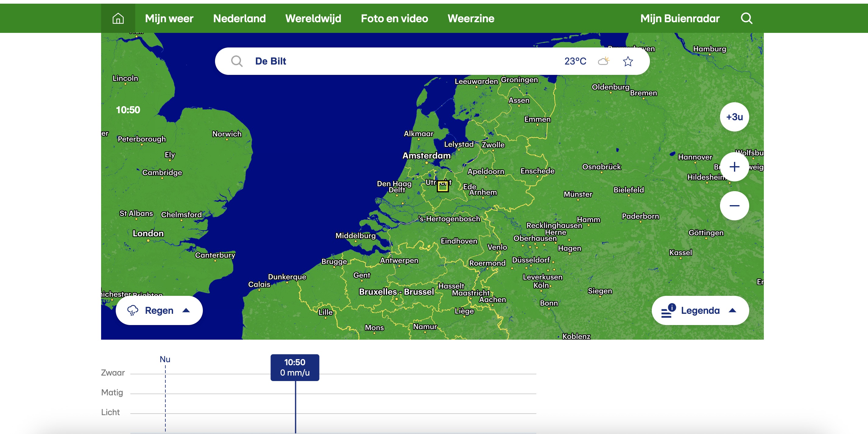Open the site search magnifier in the header

tap(746, 18)
